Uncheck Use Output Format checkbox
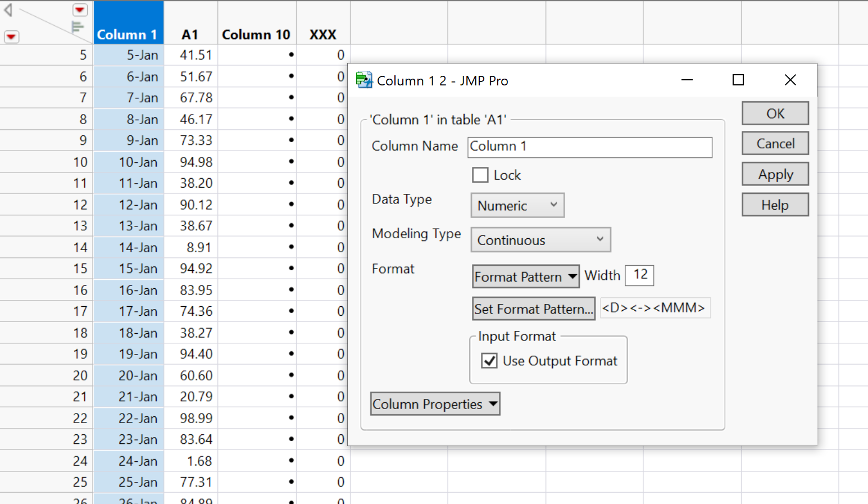The height and width of the screenshot is (504, 868). (489, 361)
